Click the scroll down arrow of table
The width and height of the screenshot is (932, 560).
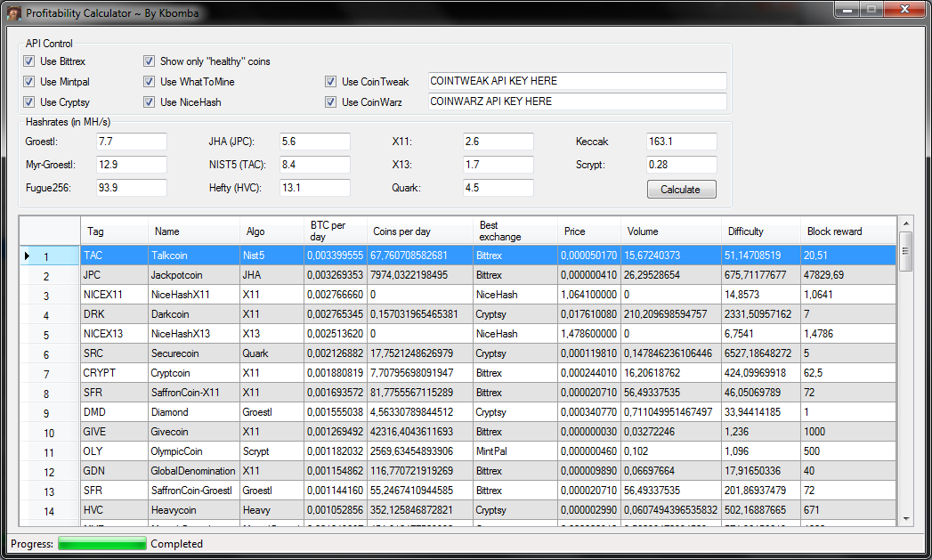coord(906,519)
